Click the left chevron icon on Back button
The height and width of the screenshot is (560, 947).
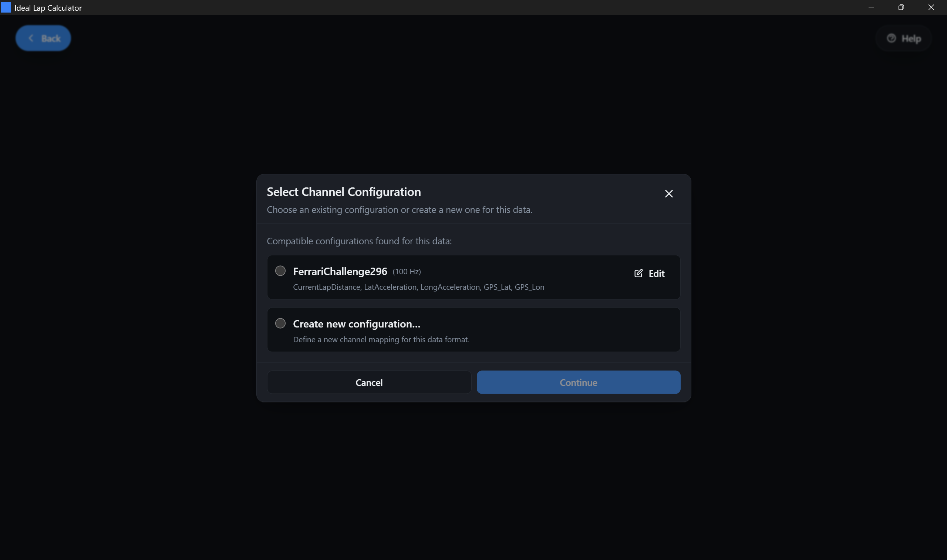[x=32, y=38]
